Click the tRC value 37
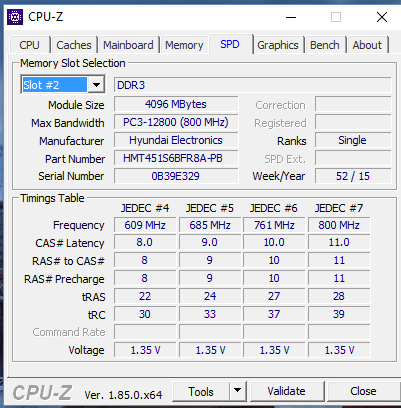This screenshot has width=401, height=408. (x=274, y=314)
